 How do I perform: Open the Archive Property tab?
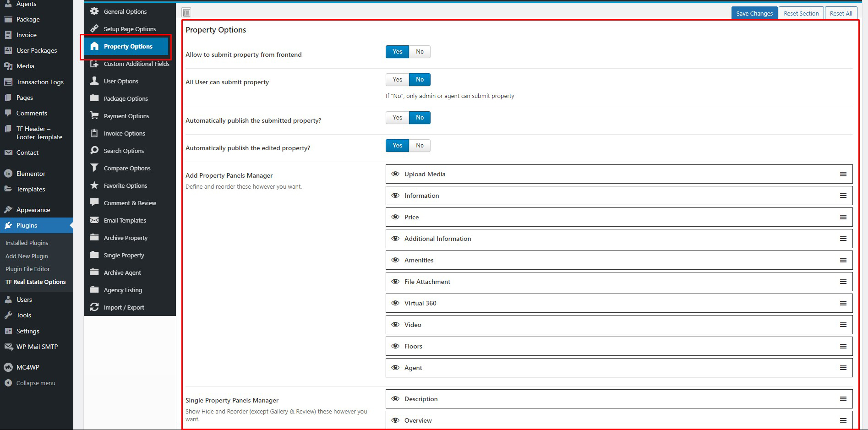(130, 238)
